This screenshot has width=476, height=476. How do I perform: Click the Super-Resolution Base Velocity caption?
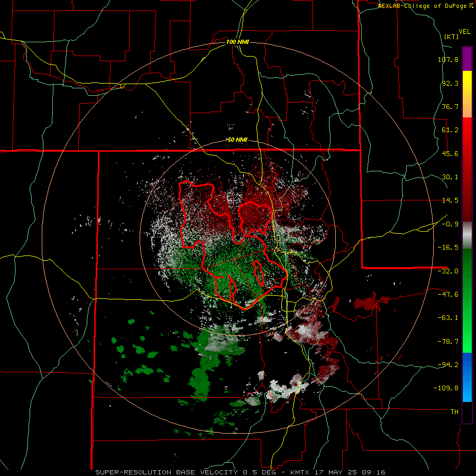241,472
